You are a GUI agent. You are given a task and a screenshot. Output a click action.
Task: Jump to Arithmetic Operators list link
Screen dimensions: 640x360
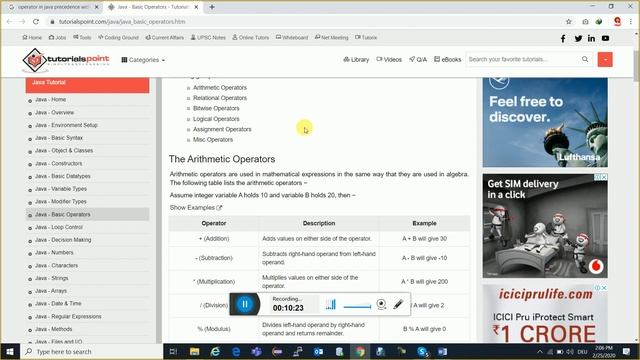[220, 88]
